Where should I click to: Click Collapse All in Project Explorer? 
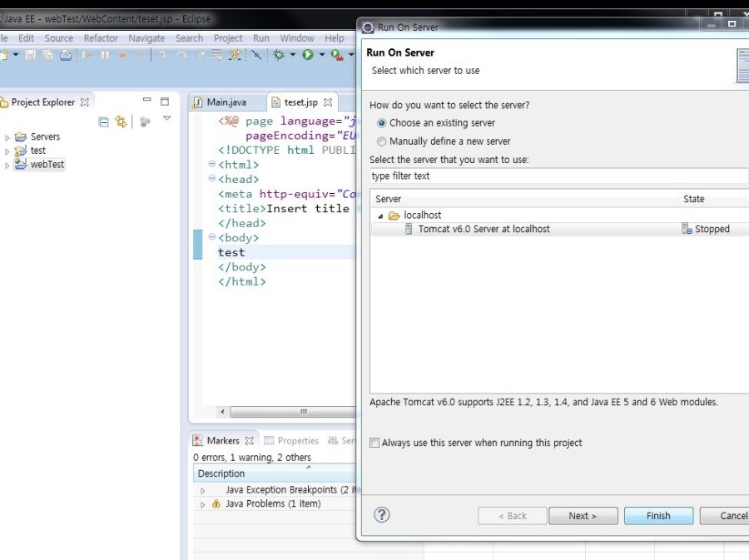pos(104,122)
